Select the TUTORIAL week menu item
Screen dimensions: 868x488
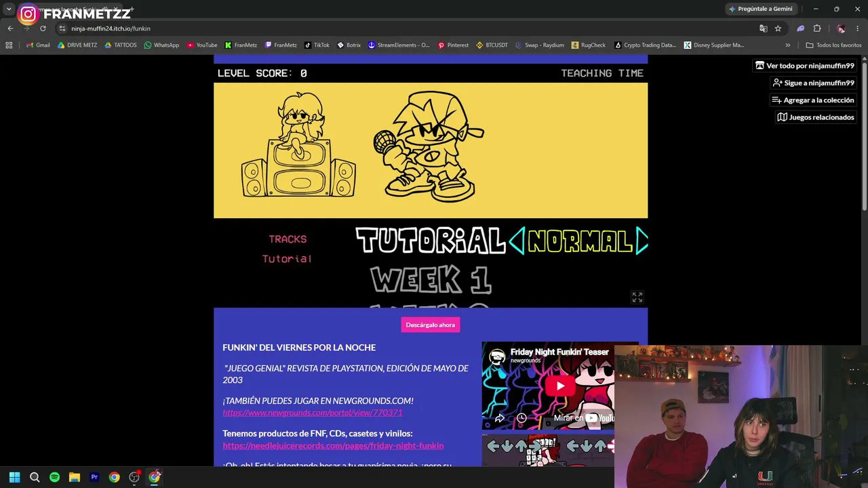click(431, 241)
